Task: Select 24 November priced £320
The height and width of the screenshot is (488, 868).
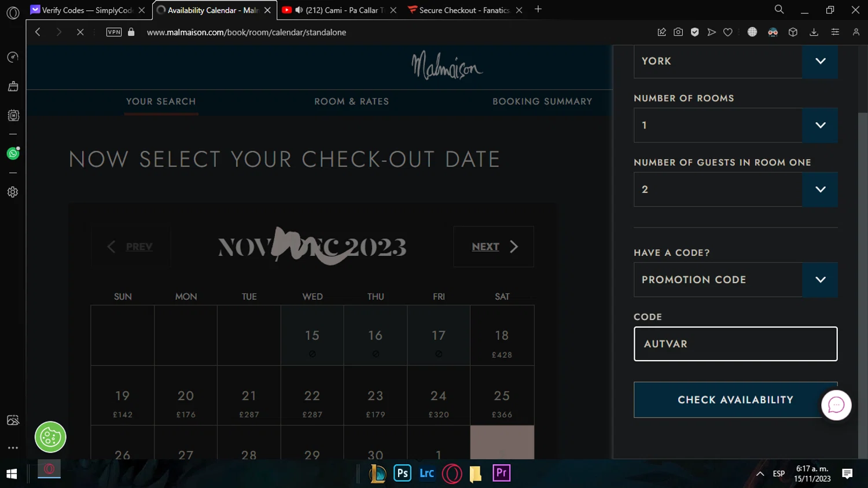Action: 439,395
